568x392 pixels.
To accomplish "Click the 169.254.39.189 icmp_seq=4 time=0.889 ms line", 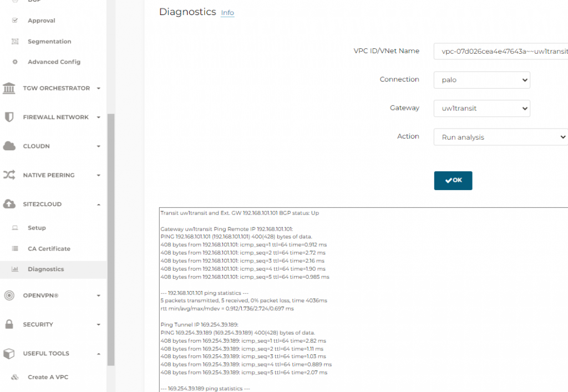I will point(246,364).
